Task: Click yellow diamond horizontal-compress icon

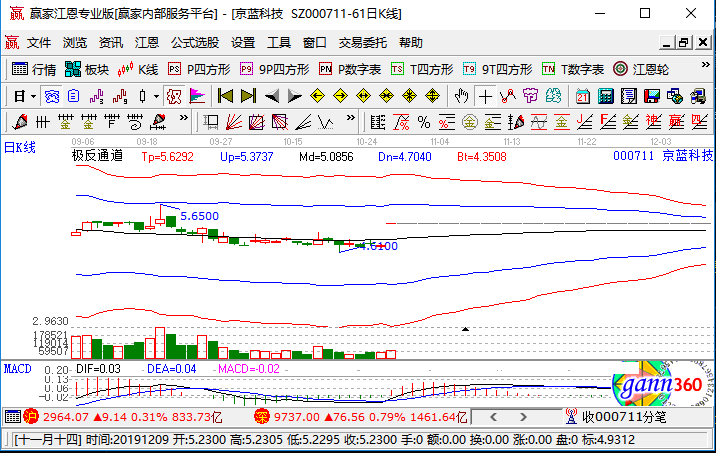Action: [386, 96]
